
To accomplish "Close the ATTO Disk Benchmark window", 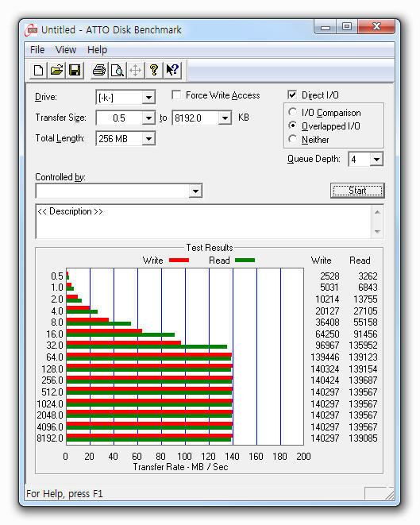I will click(376, 27).
